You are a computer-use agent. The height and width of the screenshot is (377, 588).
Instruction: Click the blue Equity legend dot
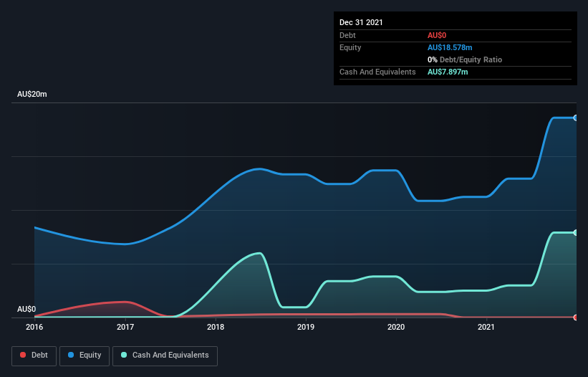(71, 355)
